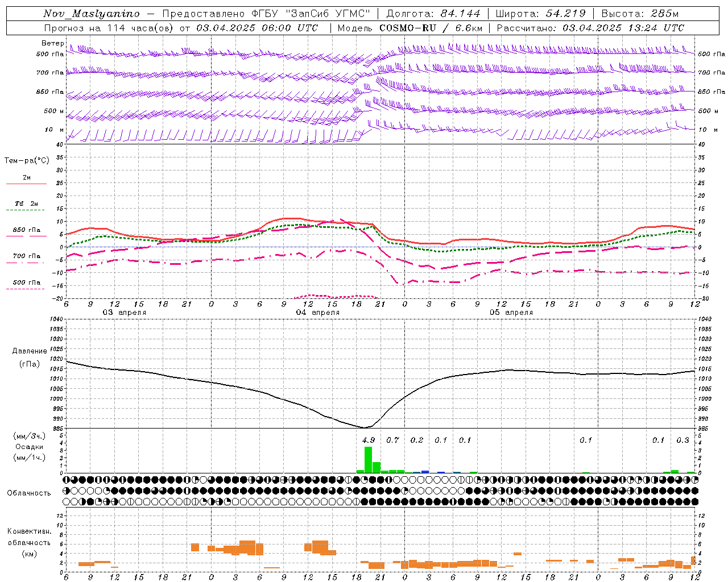Click the '700 гПа' temperature legend entry
This screenshot has height=582, width=728.
click(x=27, y=256)
